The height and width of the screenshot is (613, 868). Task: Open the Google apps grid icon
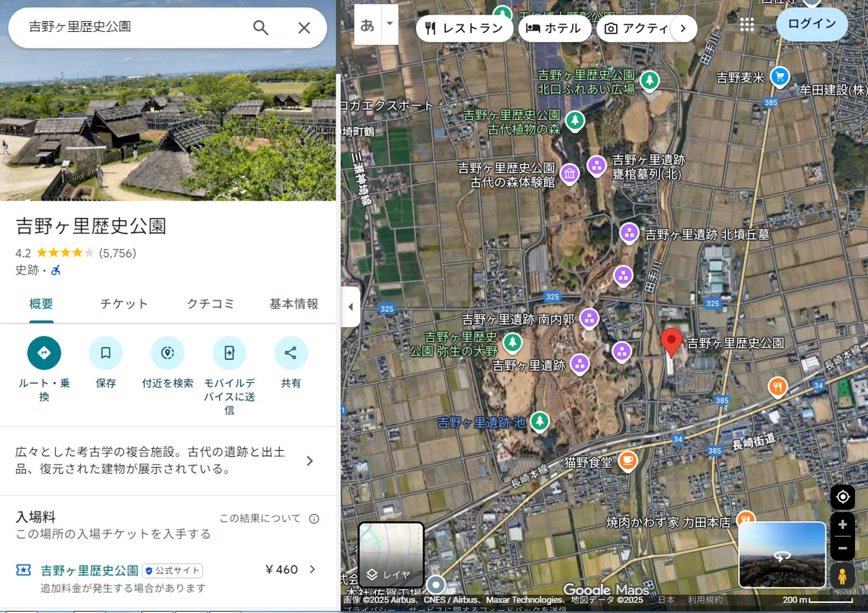(747, 25)
